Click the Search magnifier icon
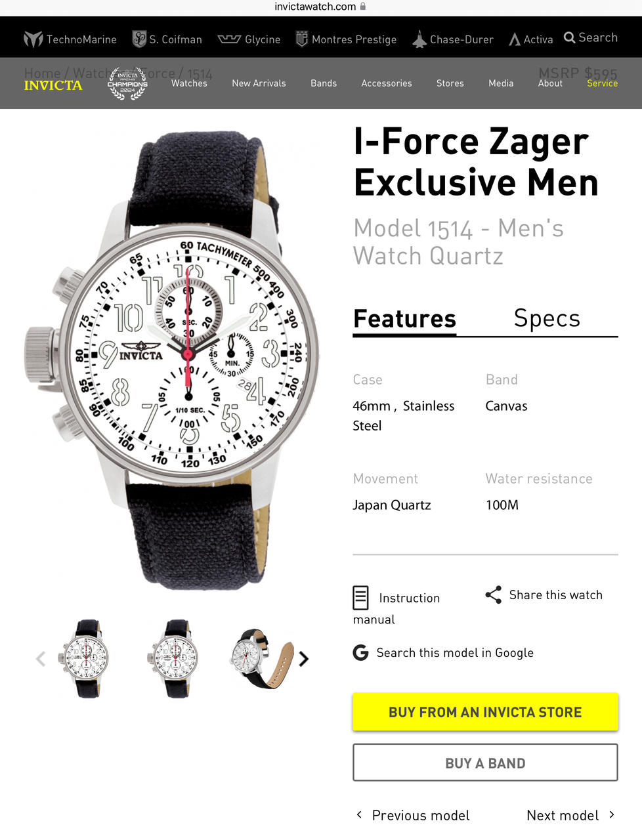 (570, 37)
